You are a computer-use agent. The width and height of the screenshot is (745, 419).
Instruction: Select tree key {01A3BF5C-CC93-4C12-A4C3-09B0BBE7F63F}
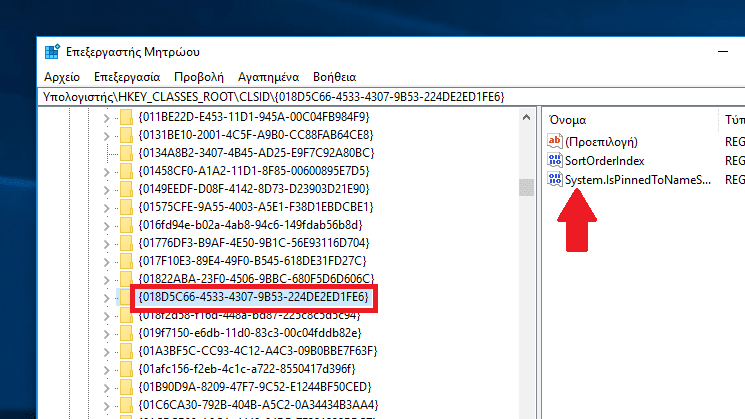258,351
